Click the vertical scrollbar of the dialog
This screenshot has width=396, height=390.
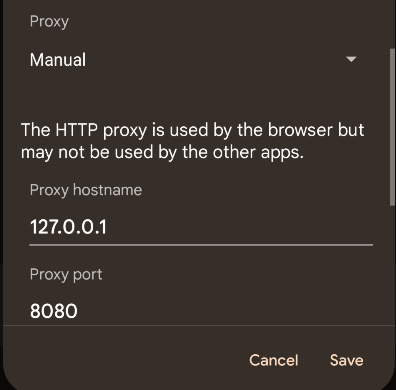point(392,128)
